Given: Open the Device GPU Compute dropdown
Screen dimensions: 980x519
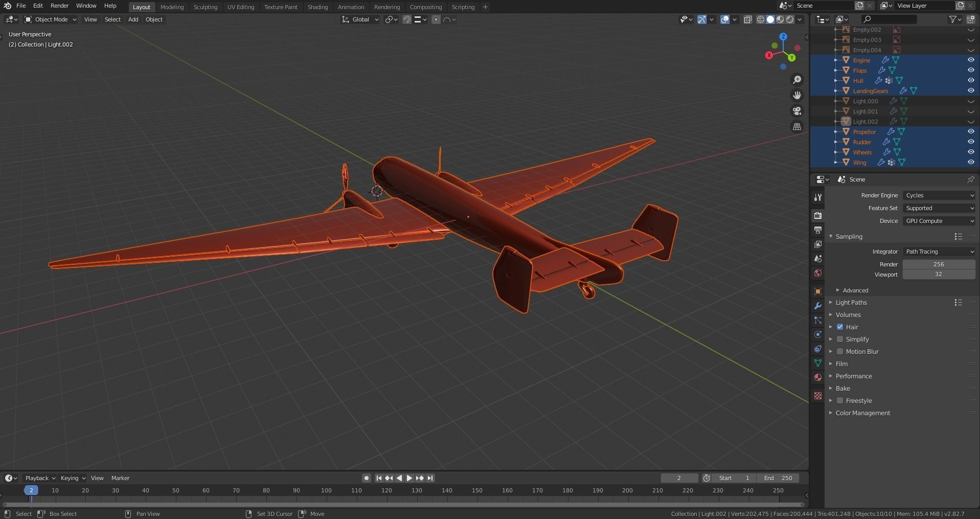Looking at the screenshot, I should tap(939, 221).
